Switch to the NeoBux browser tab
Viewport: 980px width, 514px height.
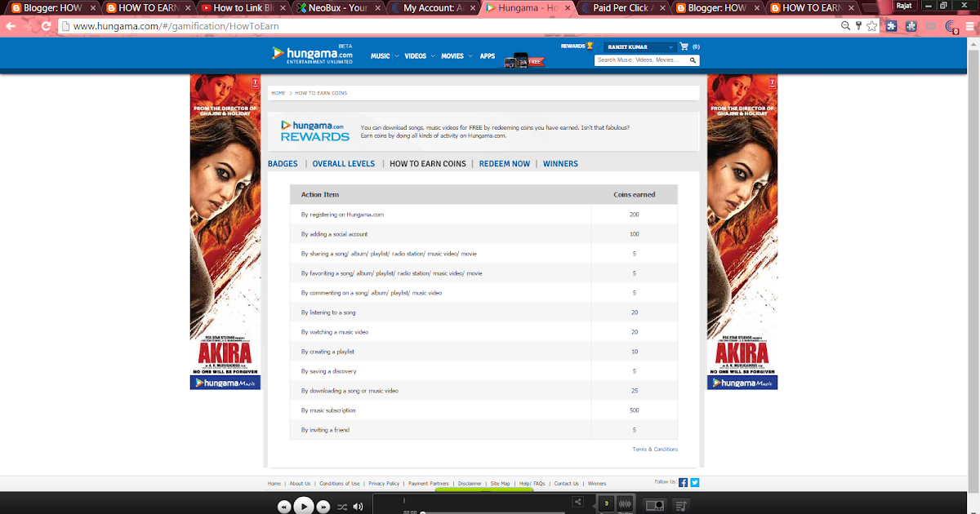click(x=340, y=8)
